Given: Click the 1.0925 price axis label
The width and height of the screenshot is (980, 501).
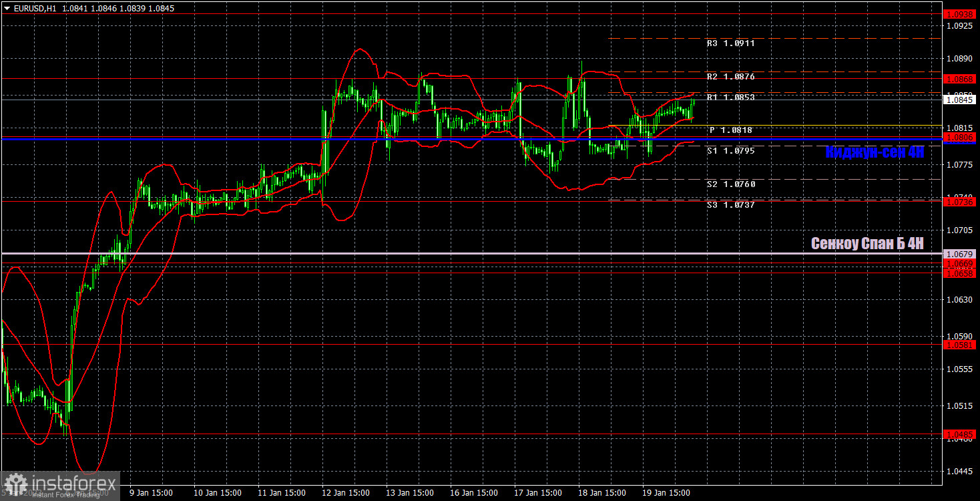Looking at the screenshot, I should pos(961,25).
